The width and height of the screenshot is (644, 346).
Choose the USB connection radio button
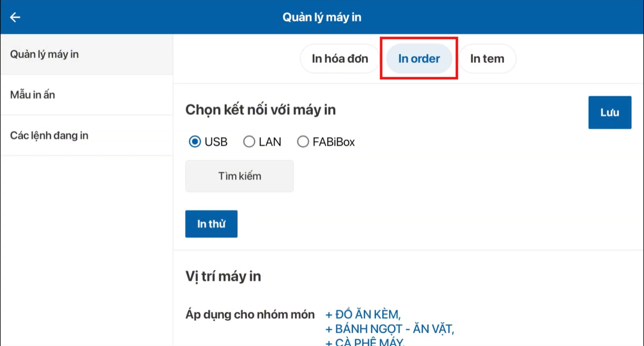click(195, 142)
